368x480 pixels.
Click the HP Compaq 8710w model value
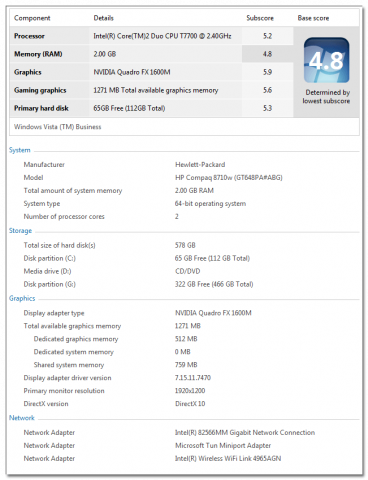point(229,177)
